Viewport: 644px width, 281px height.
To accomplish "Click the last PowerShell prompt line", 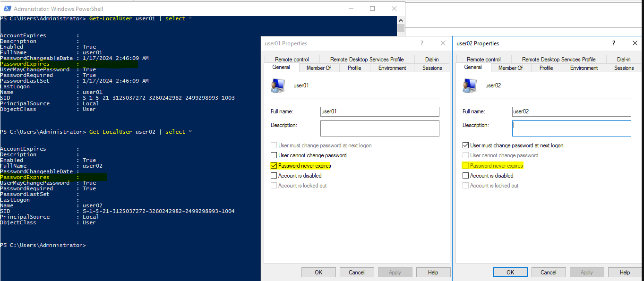I will tap(43, 246).
